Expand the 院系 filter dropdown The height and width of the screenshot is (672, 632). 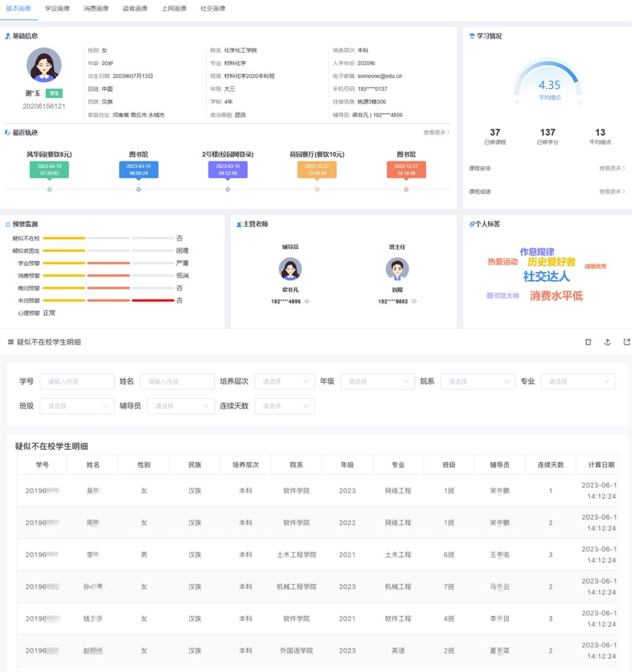coord(477,382)
